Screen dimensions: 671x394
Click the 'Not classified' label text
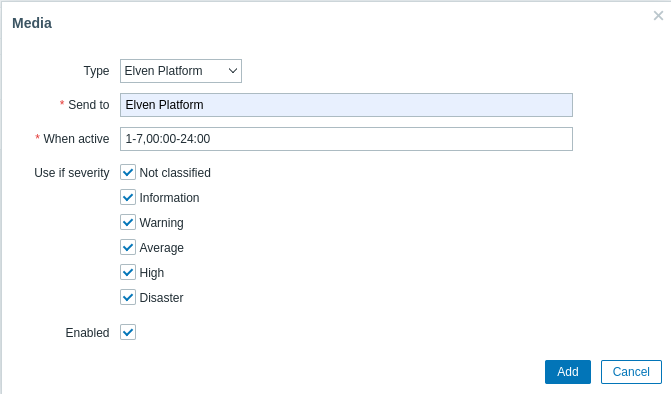[175, 173]
